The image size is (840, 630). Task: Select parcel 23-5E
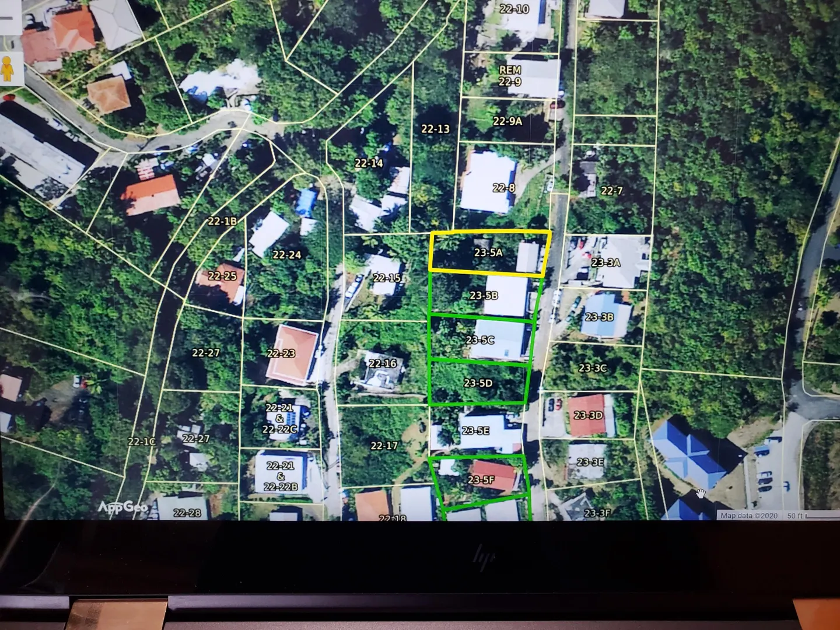pyautogui.click(x=475, y=430)
